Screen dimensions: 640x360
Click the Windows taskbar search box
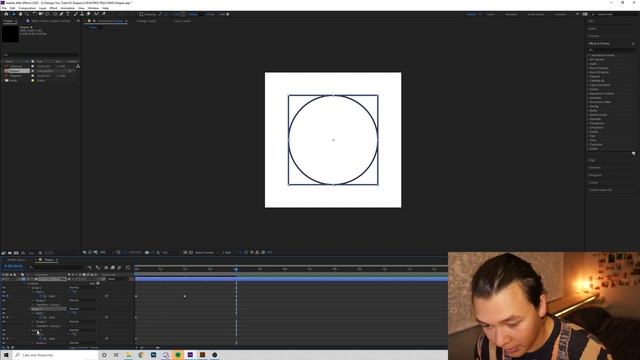pyautogui.click(x=56, y=355)
